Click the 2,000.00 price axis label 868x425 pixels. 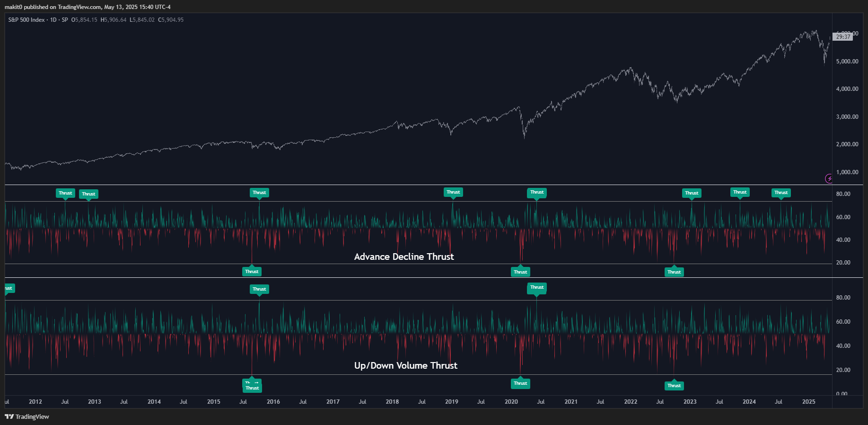click(x=847, y=144)
